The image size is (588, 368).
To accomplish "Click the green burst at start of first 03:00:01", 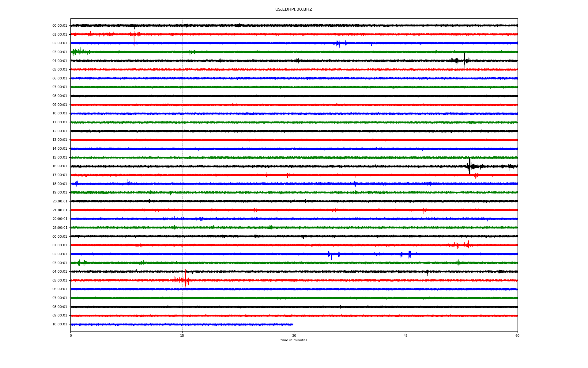I will pos(79,52).
